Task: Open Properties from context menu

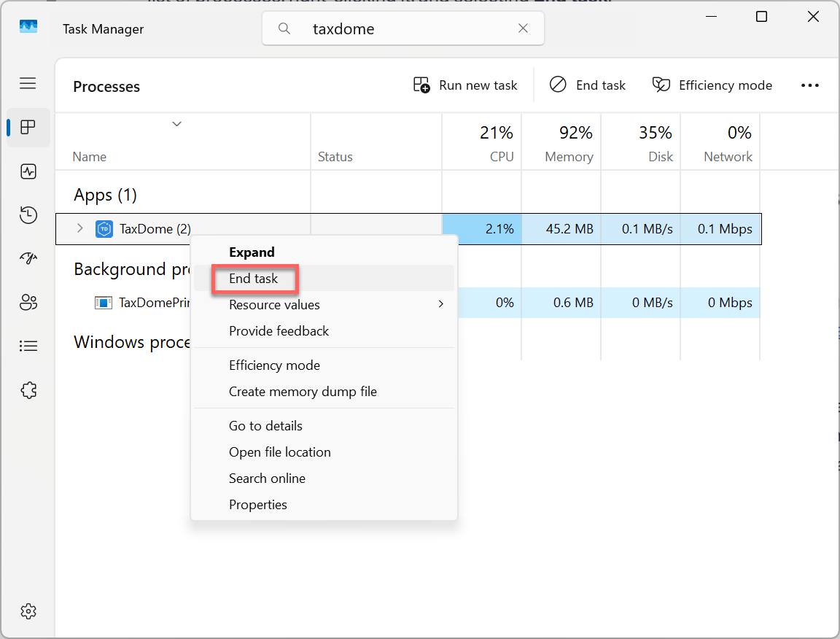Action: pos(324,505)
